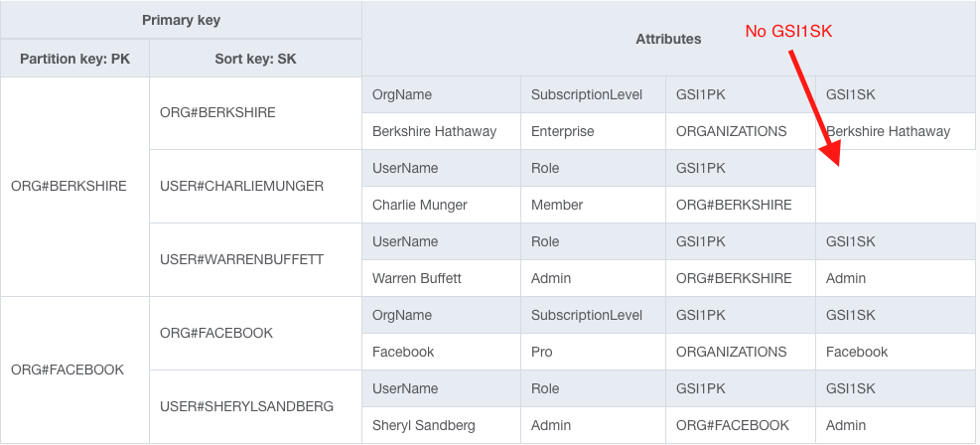Select the ORG#BERKSHIRE partition key cell
Image resolution: width=980 pixels, height=445 pixels.
coord(69,186)
